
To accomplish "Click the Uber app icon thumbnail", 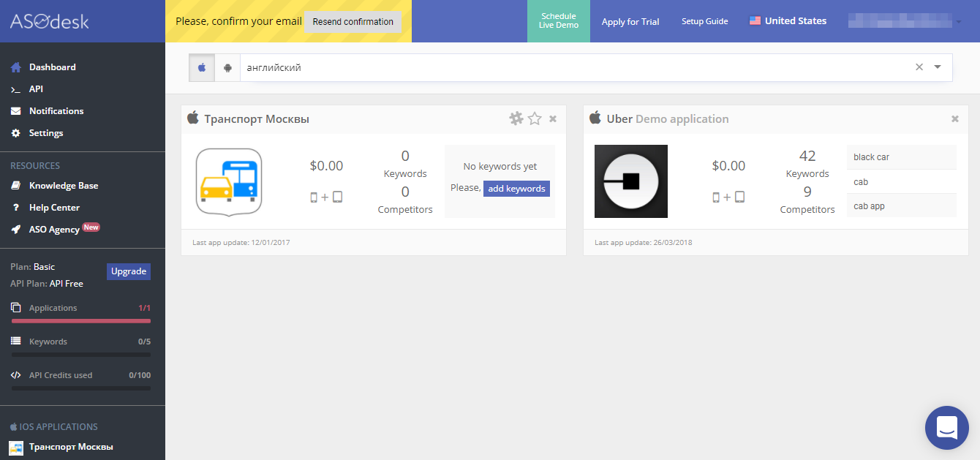I will pos(631,181).
